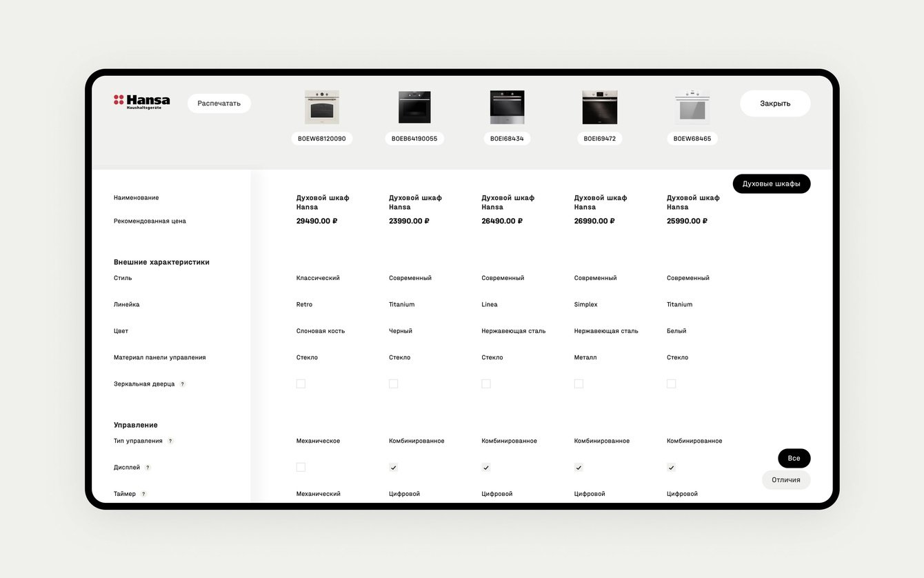Click Духовой шкаф Hansa above price 26490.00
The height and width of the screenshot is (578, 924).
pos(508,202)
